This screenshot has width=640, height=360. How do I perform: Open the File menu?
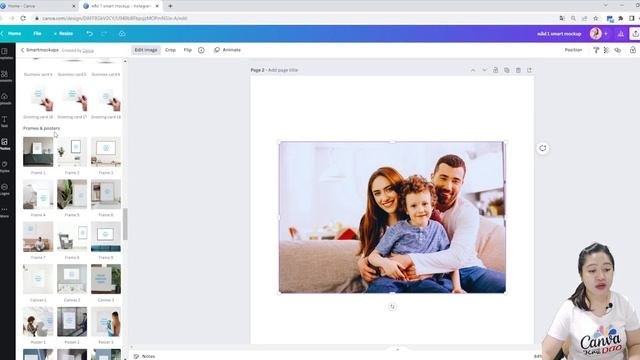(37, 33)
